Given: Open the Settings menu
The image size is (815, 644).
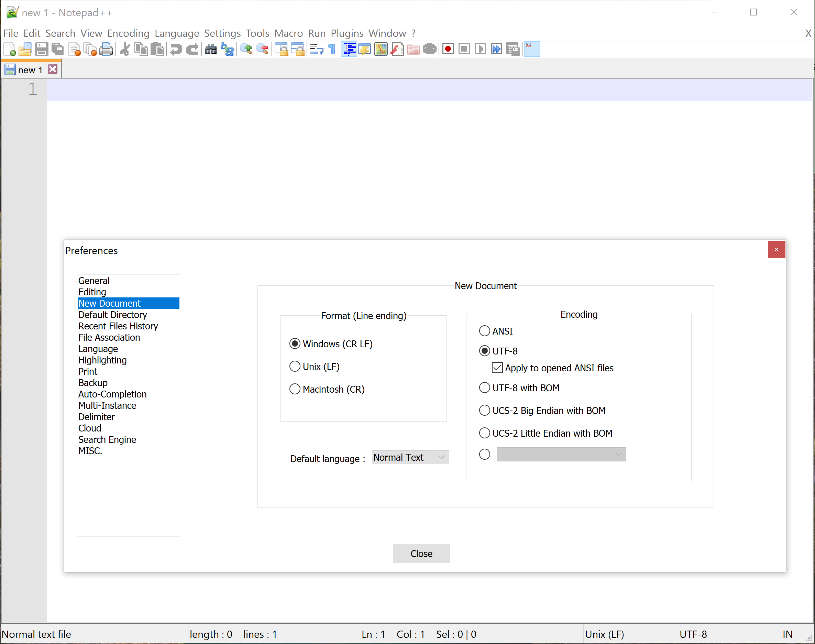Looking at the screenshot, I should [222, 34].
